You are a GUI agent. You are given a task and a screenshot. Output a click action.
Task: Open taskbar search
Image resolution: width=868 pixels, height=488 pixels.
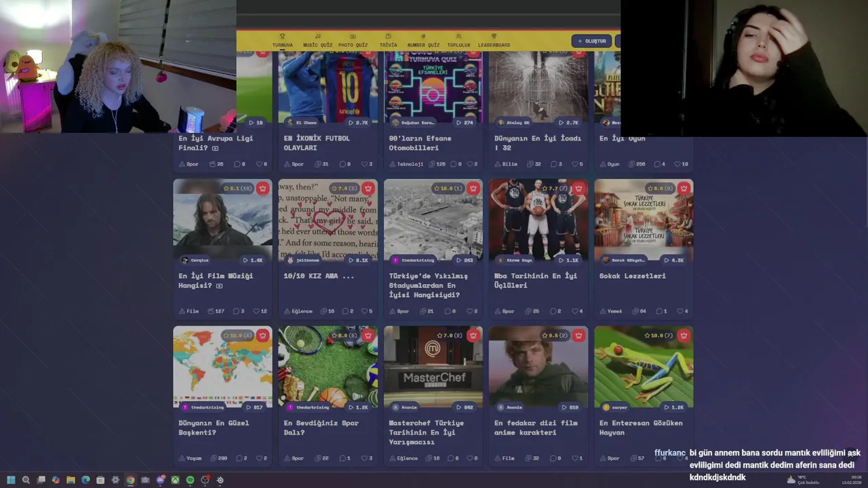click(x=26, y=480)
